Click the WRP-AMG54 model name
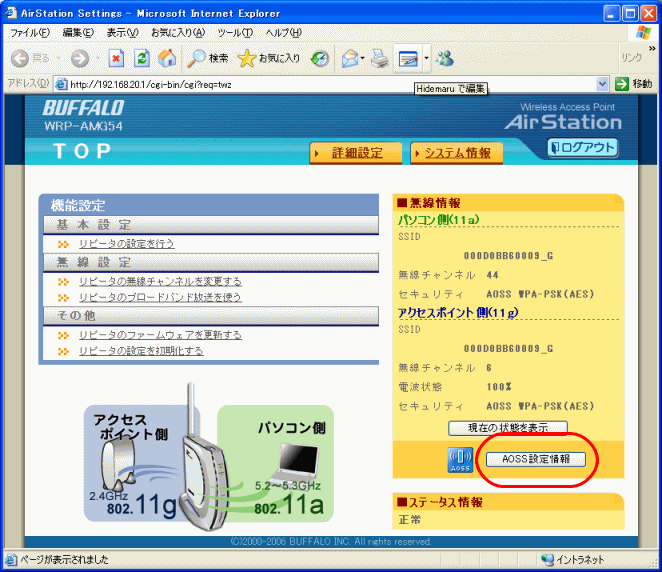This screenshot has height=572, width=662. 83,126
